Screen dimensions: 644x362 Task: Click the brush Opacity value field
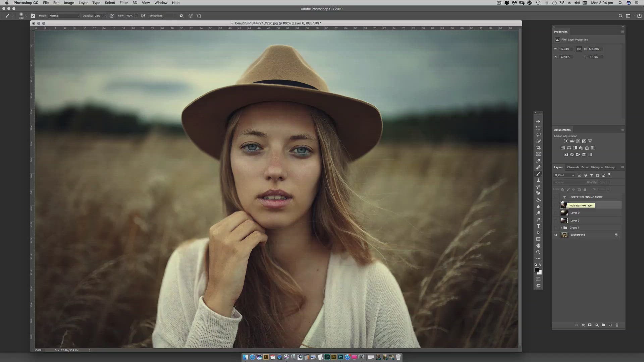(98, 16)
